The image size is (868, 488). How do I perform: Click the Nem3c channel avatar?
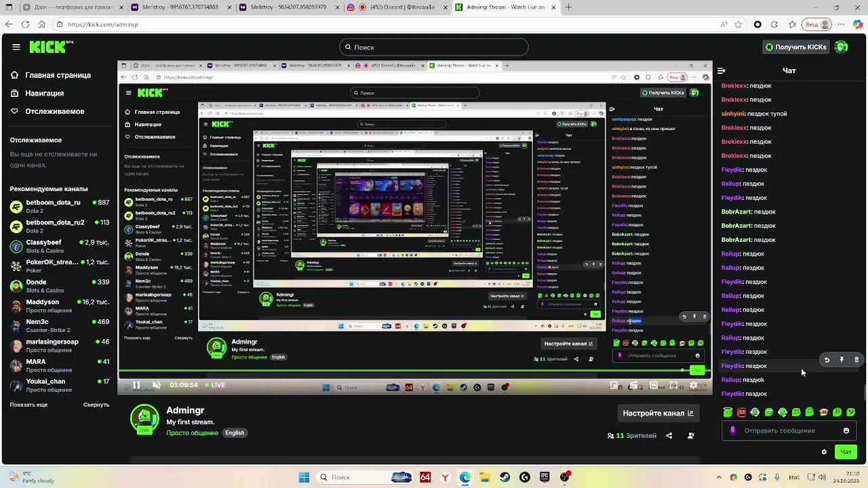[x=16, y=325]
